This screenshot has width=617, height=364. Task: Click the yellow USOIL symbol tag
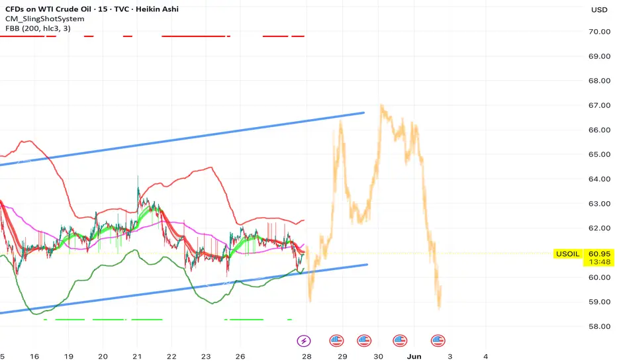[x=567, y=254]
